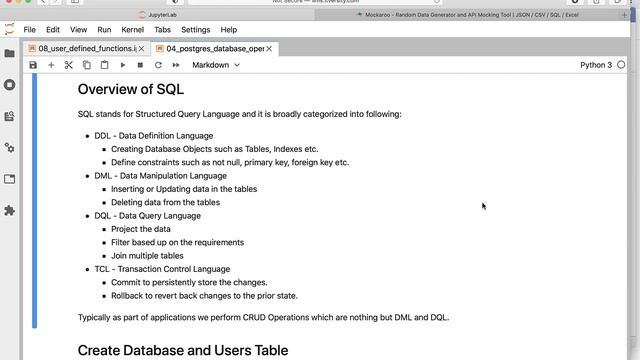Viewport: 640px width, 360px height.
Task: Paste cell from clipboard
Action: (104, 65)
